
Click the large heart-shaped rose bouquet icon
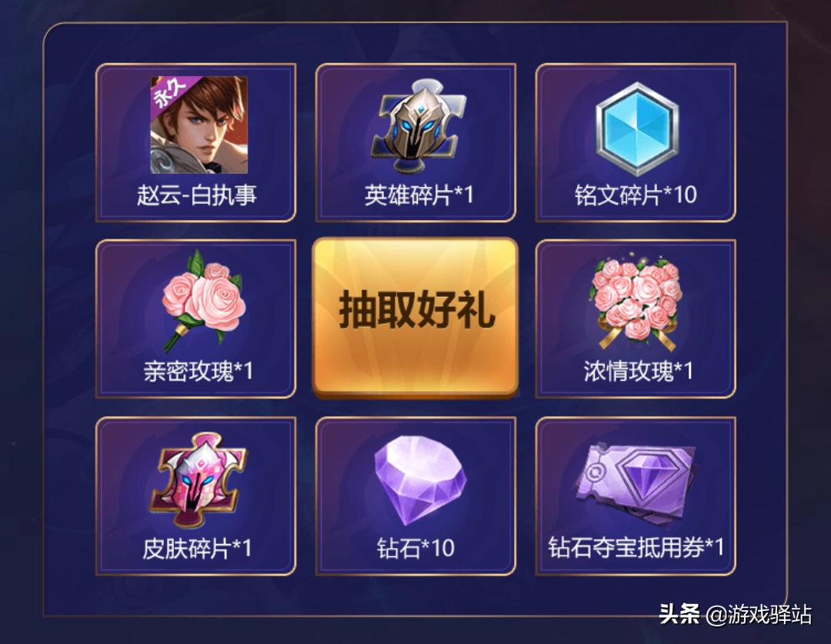tap(636, 302)
